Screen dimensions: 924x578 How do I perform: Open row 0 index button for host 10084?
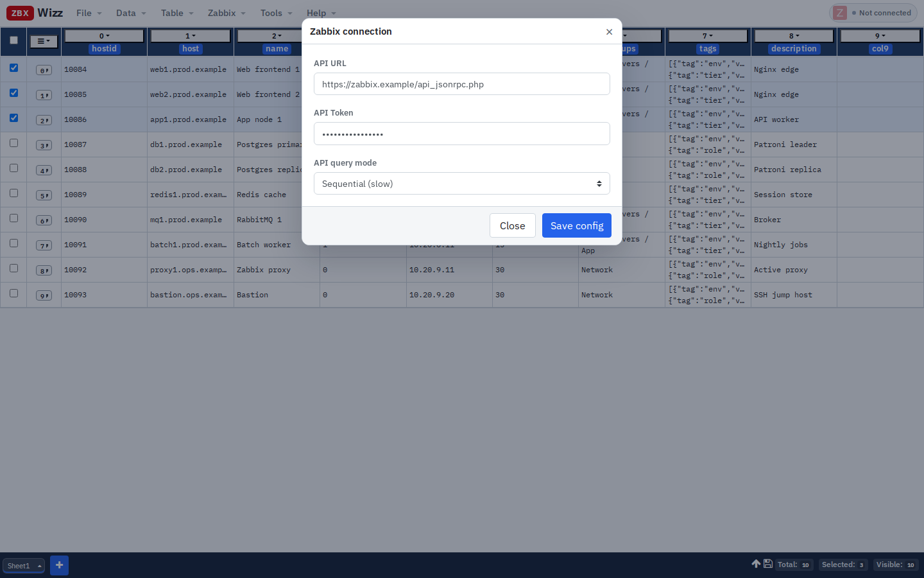pos(44,70)
